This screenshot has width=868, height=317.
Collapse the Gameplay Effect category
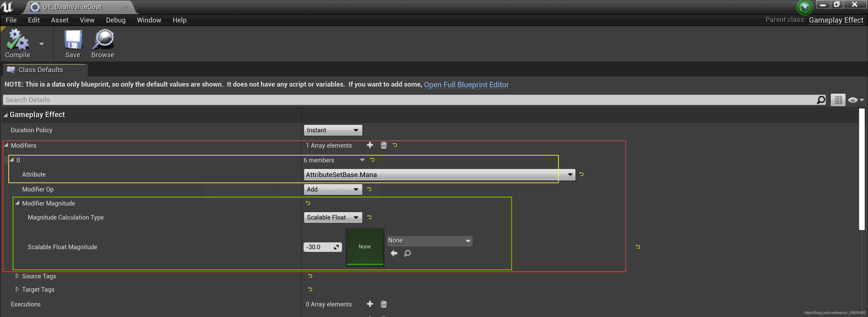[6, 115]
